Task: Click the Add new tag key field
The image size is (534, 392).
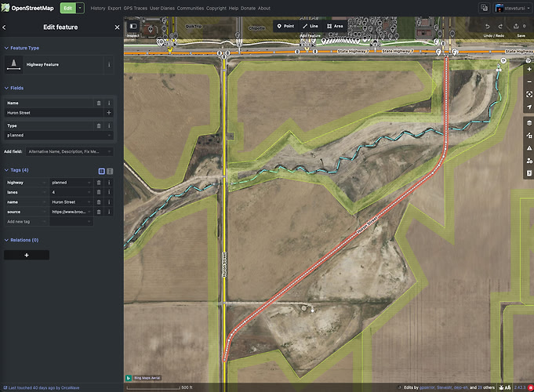Action: [26, 222]
